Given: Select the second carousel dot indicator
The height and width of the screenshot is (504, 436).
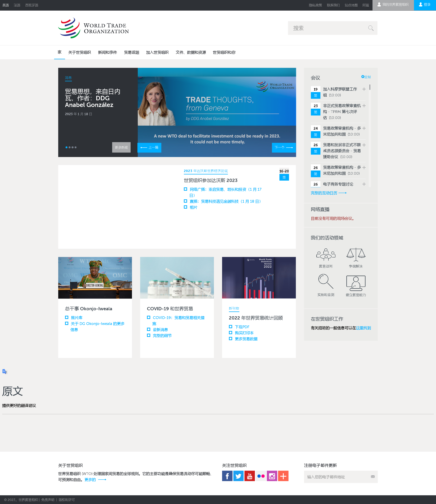Looking at the screenshot, I should click(x=70, y=147).
